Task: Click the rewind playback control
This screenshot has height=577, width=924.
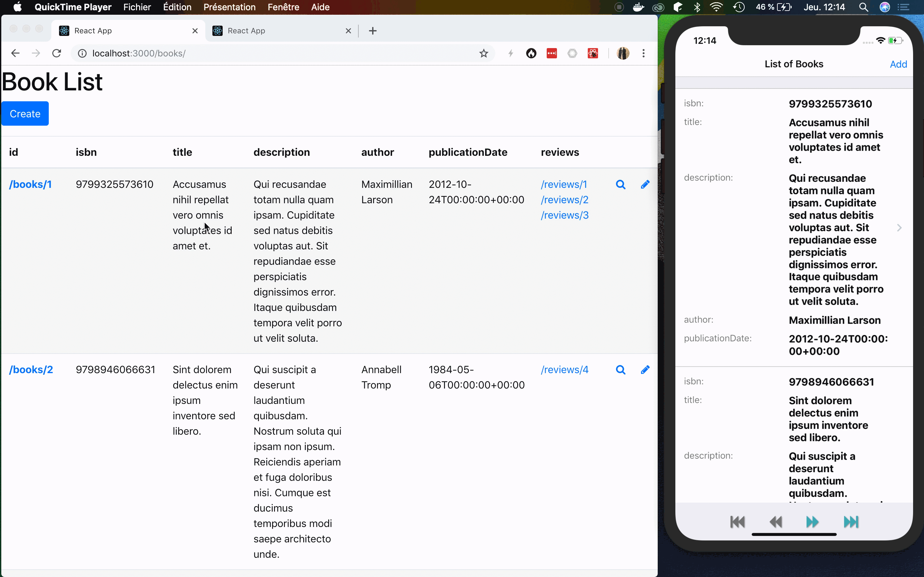Action: coord(776,522)
